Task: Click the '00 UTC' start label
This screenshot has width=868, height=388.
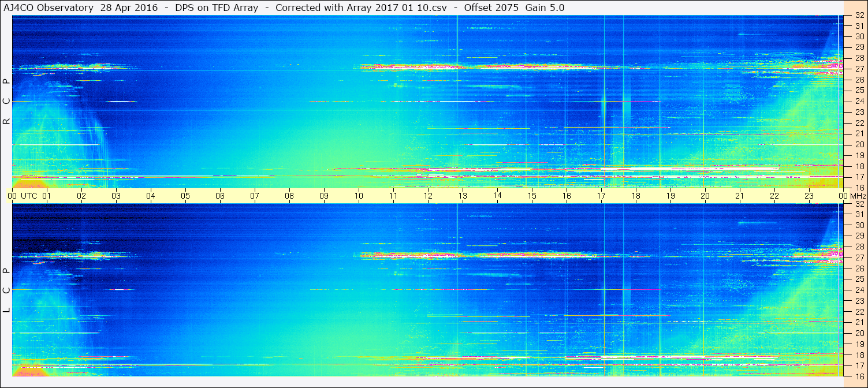Action: point(22,196)
